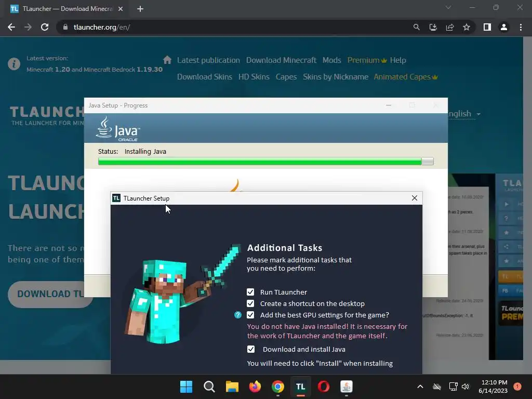Open the Chrome profile icon
532x399 pixels.
504,27
